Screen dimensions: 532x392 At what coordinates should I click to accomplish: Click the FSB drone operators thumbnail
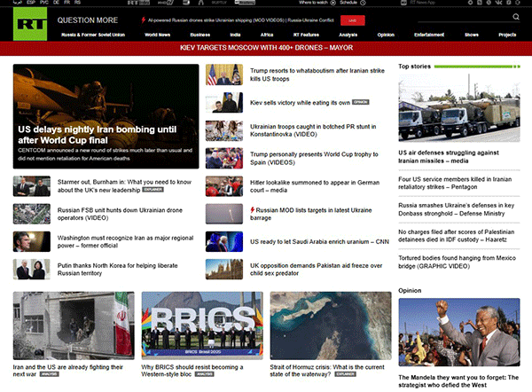pos(32,214)
